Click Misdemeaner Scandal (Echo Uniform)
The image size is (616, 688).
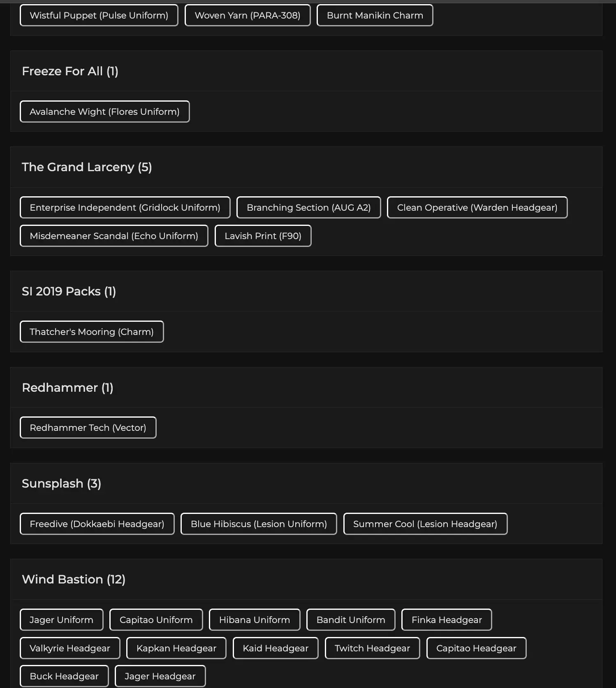click(x=114, y=236)
